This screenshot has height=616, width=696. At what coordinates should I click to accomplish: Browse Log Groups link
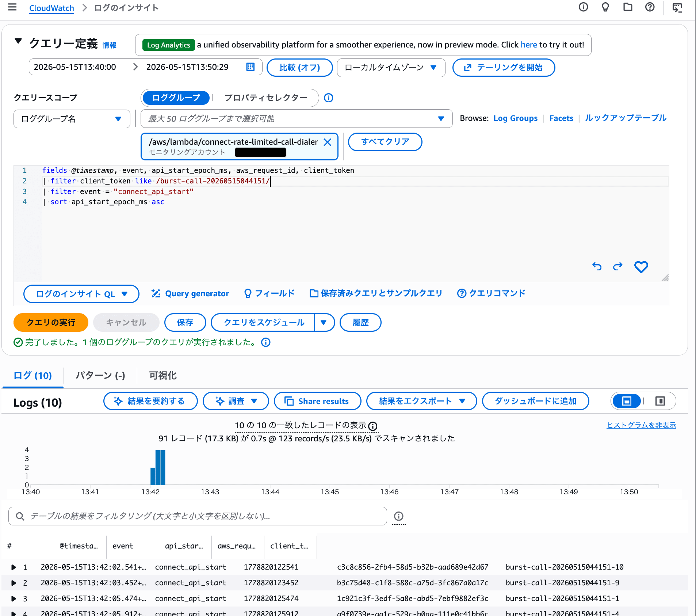515,118
